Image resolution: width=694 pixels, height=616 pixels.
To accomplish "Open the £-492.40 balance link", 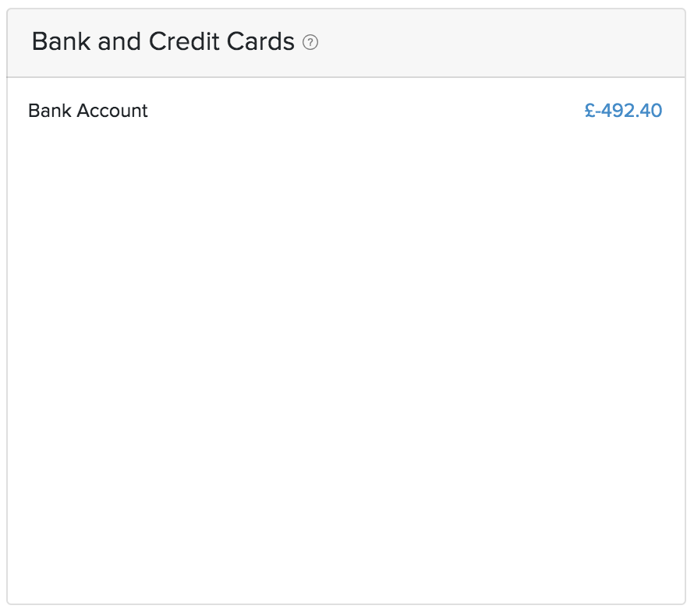I will [623, 111].
